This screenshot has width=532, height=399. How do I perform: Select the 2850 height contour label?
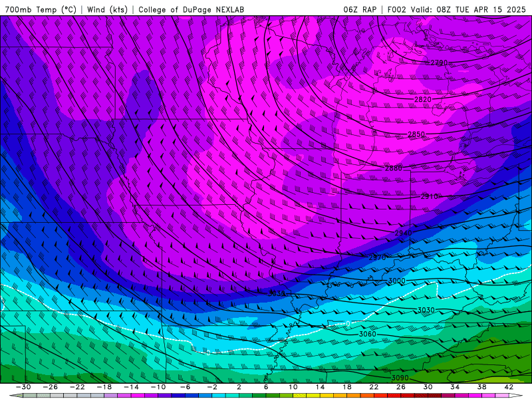[x=416, y=135]
